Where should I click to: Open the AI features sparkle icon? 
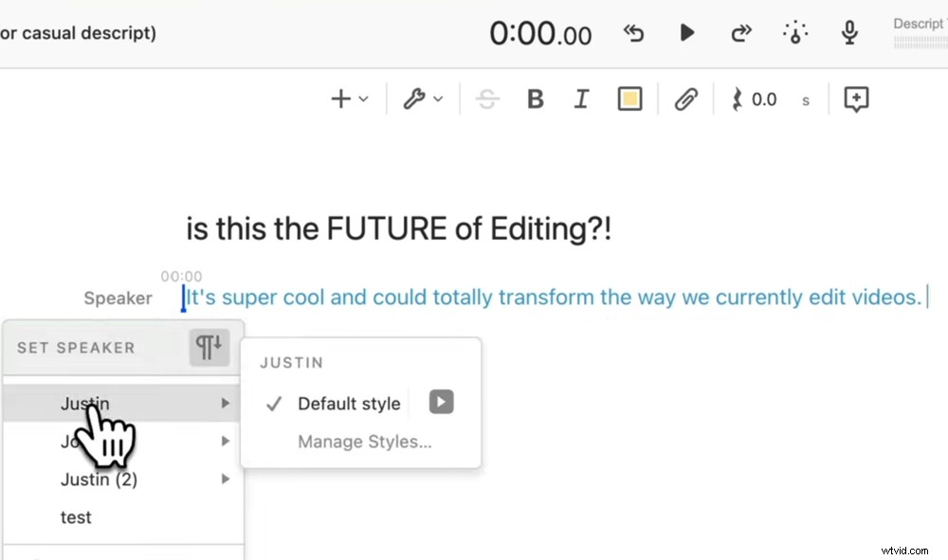tap(794, 32)
